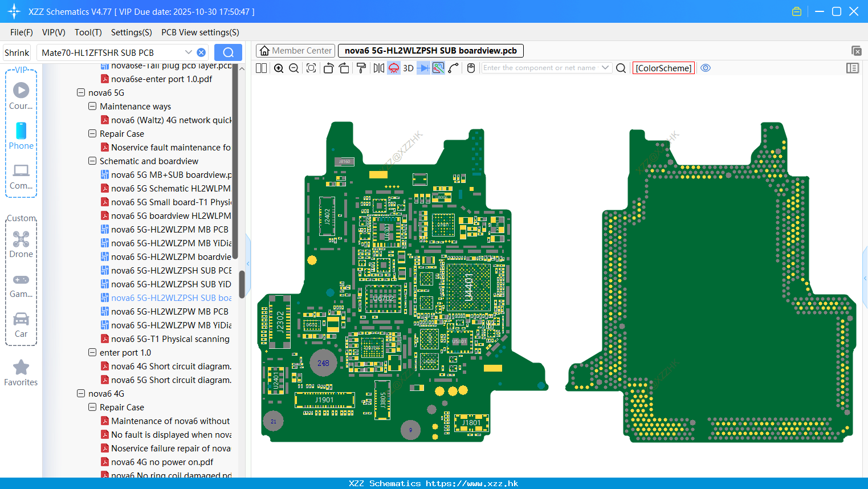Open the Mate70 search history dropdown
This screenshot has height=489, width=868.
pos(188,52)
